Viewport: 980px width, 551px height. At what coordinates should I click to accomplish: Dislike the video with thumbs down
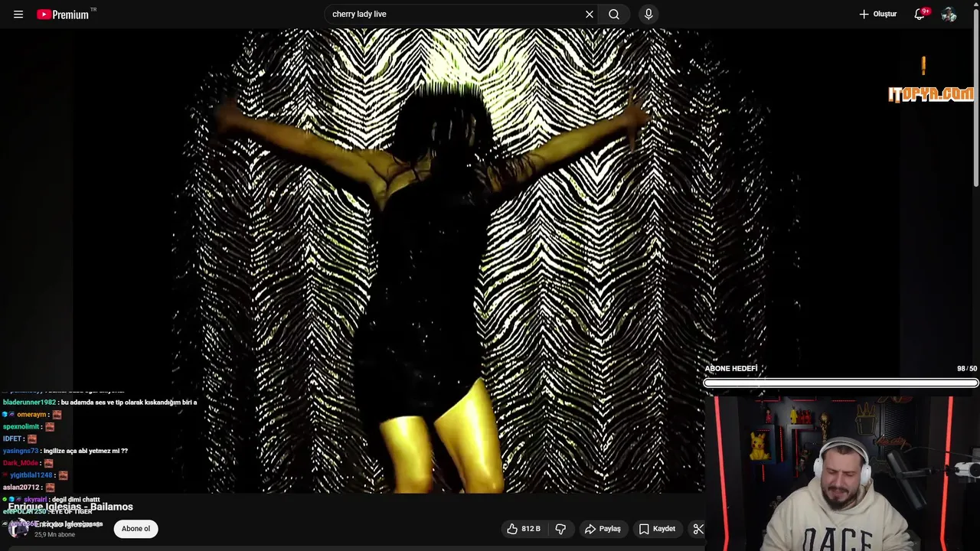[560, 529]
